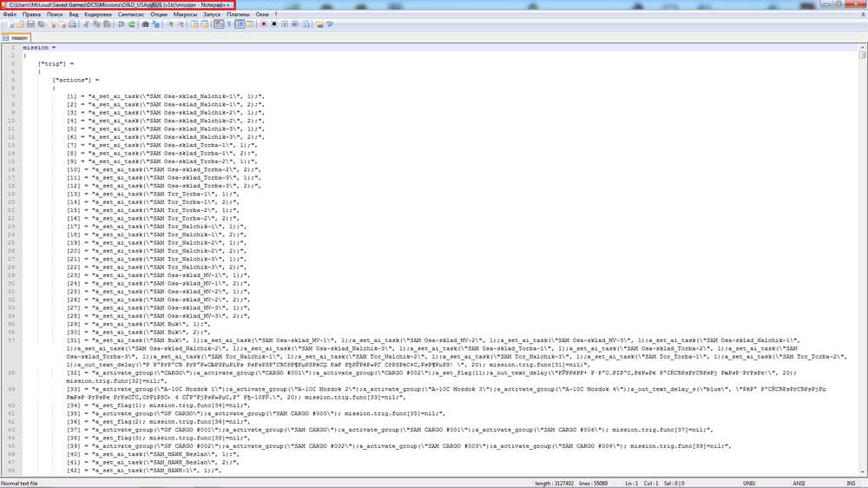Open the Replace dialog from the toolbar icon
The height and width of the screenshot is (488, 868).
[x=155, y=24]
